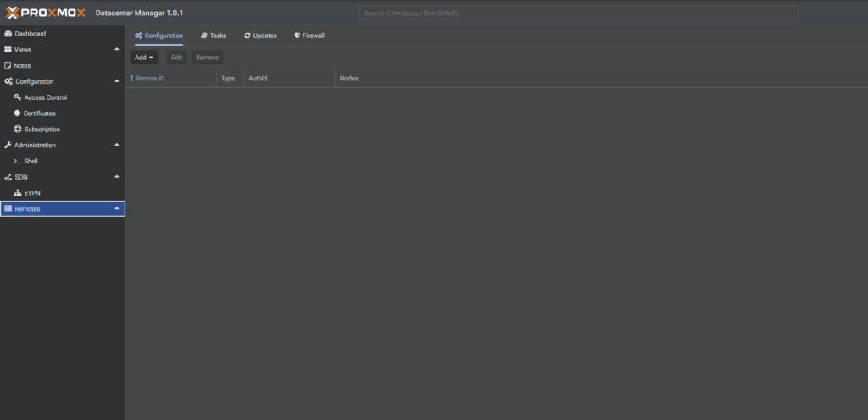Collapse the Views section arrow
The width and height of the screenshot is (868, 420).
click(x=116, y=49)
